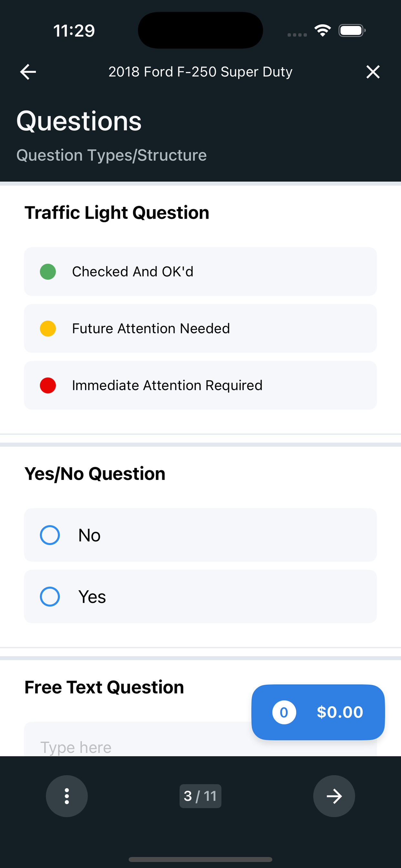Tap the Free Text Question heading
This screenshot has height=868, width=401.
coord(104,687)
